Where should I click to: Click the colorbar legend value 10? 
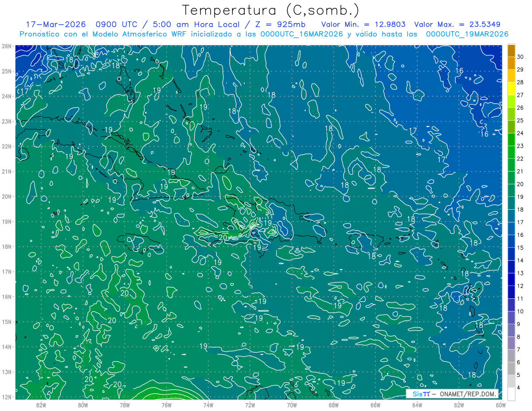pos(520,312)
